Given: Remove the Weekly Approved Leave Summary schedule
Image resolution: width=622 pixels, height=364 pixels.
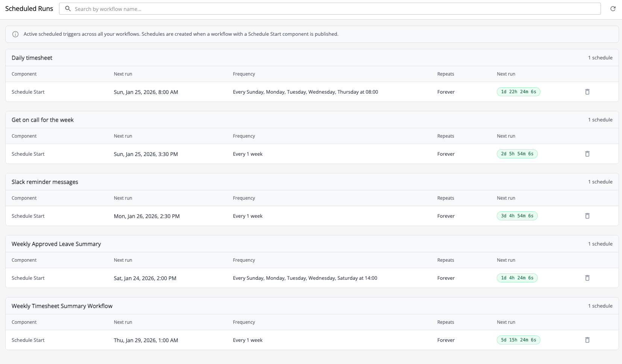Looking at the screenshot, I should point(587,278).
